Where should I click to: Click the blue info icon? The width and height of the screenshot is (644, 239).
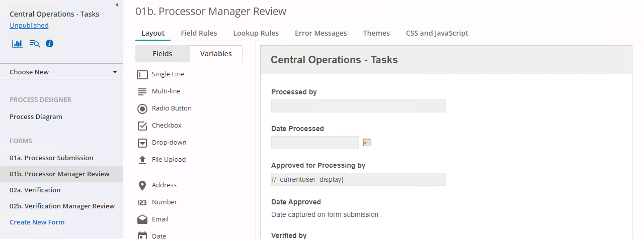pyautogui.click(x=49, y=44)
